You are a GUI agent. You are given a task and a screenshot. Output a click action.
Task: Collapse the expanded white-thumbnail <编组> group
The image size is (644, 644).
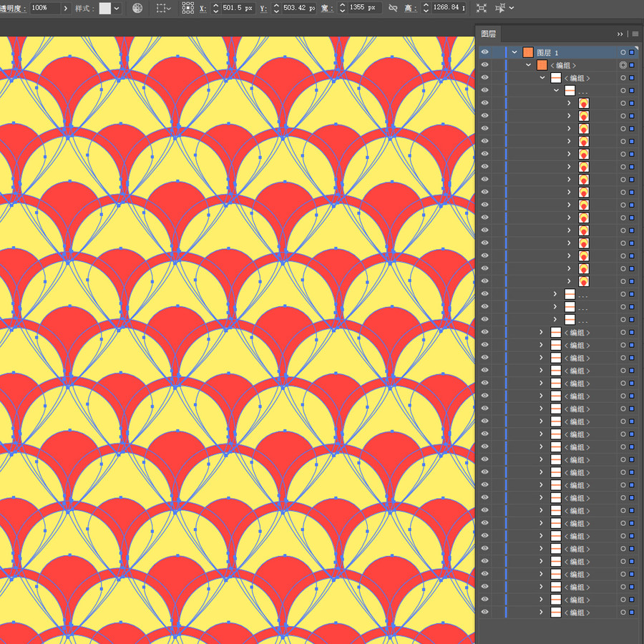(542, 77)
